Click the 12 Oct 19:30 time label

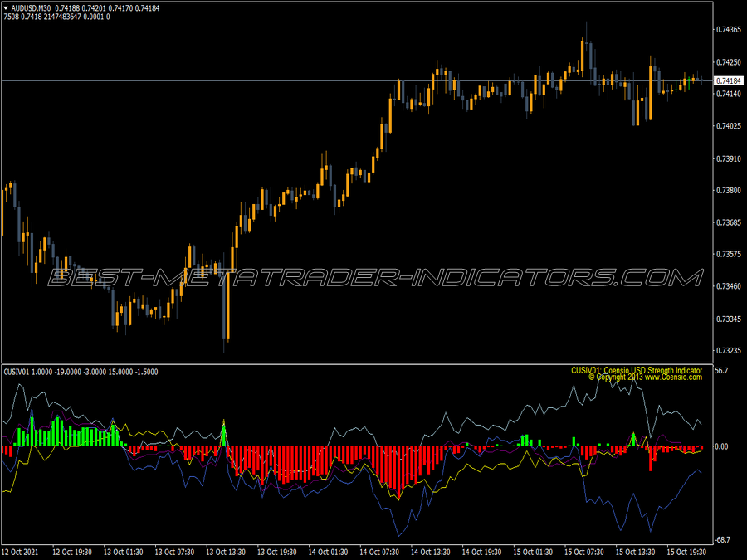coord(72,553)
